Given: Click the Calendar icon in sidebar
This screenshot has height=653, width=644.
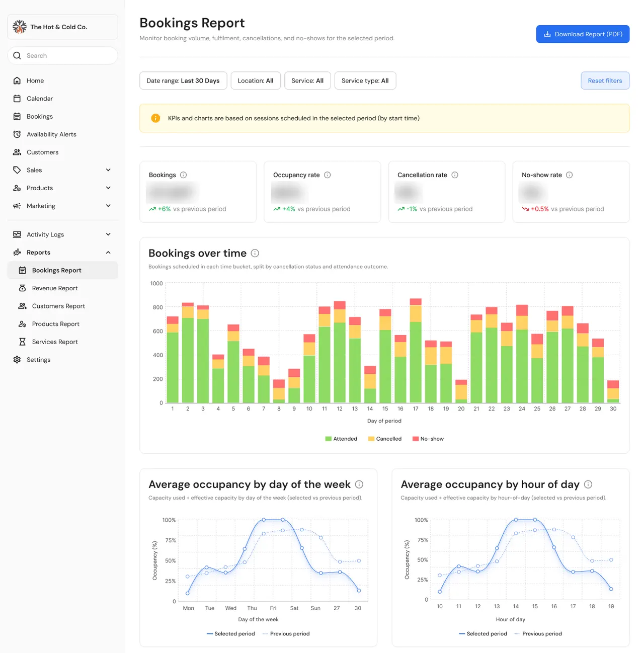Looking at the screenshot, I should pyautogui.click(x=17, y=99).
